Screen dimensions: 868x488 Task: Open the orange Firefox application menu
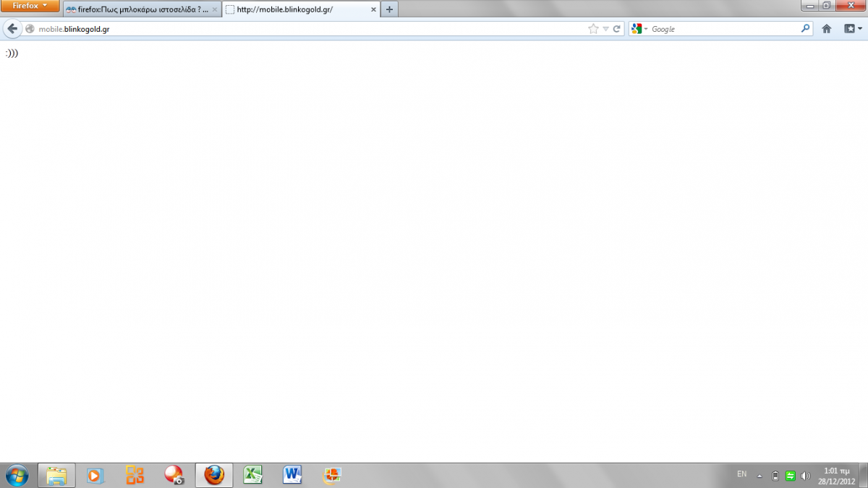(30, 6)
